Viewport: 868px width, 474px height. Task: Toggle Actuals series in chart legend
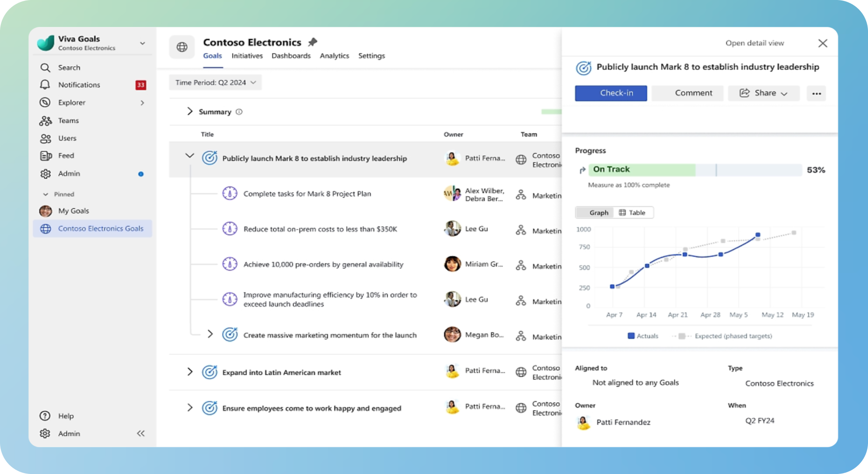643,336
